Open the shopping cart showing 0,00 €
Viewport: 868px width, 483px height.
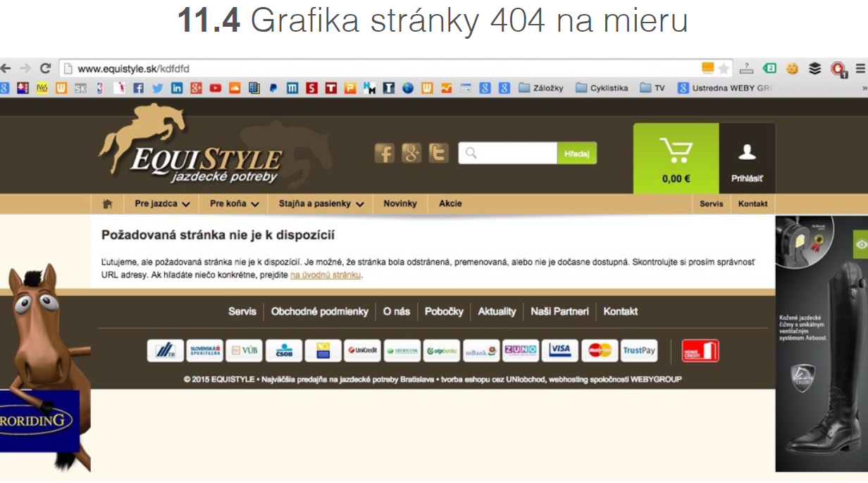click(676, 158)
